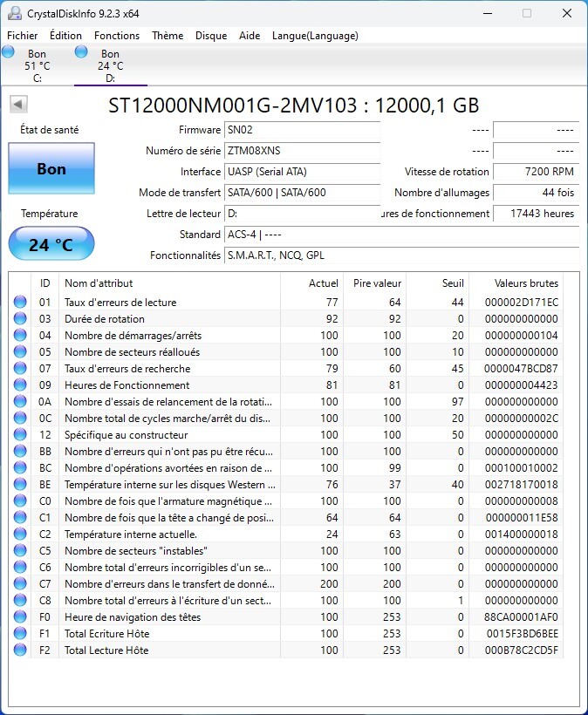Image resolution: width=588 pixels, height=715 pixels.
Task: Click raw value 88CA00001AF0
Action: 521,617
